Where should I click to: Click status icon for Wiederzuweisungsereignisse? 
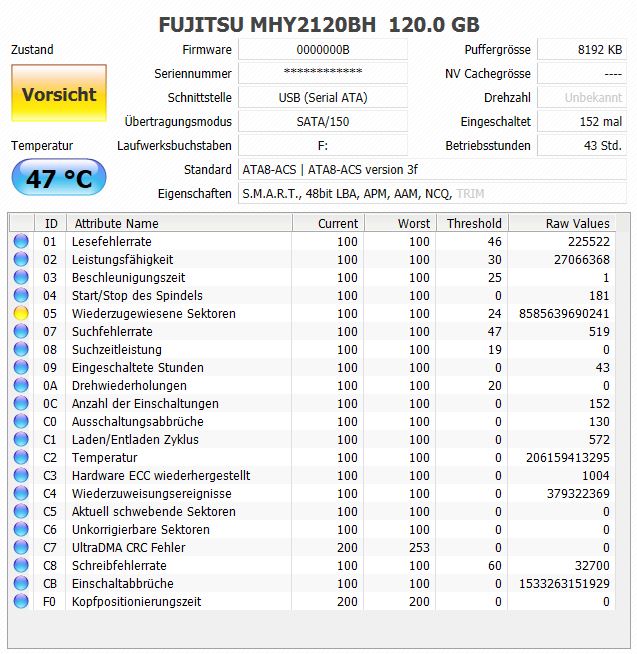pos(21,493)
